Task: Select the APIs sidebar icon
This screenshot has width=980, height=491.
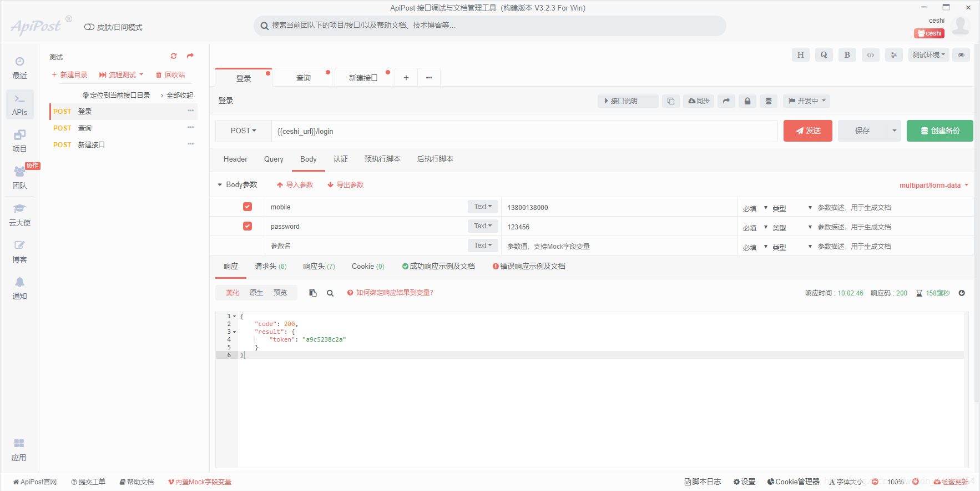Action: pyautogui.click(x=19, y=104)
